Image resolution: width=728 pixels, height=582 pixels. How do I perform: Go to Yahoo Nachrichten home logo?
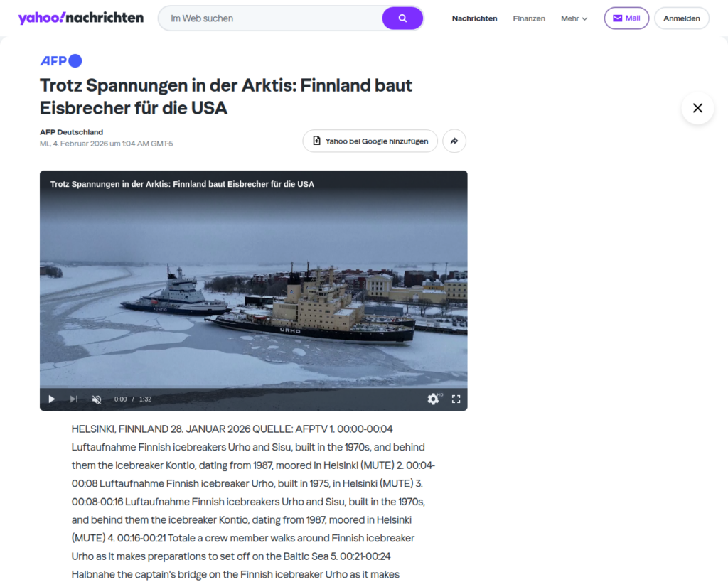(81, 18)
